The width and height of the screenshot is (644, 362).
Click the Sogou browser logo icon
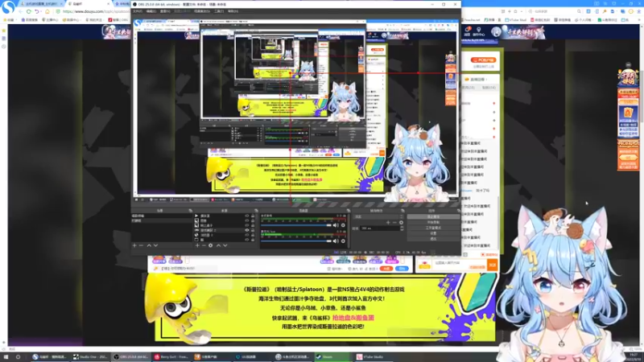click(x=8, y=7)
